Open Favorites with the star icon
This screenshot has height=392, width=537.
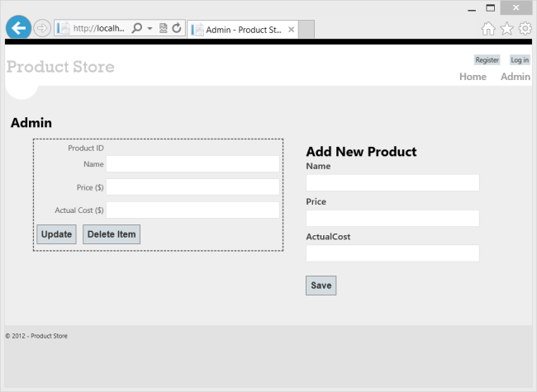click(x=506, y=29)
